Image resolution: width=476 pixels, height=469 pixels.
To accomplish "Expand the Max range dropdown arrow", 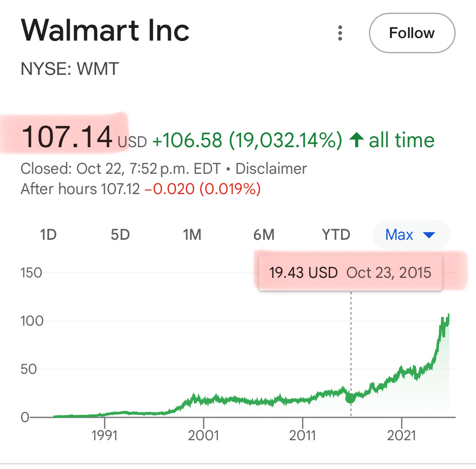I will 429,235.
